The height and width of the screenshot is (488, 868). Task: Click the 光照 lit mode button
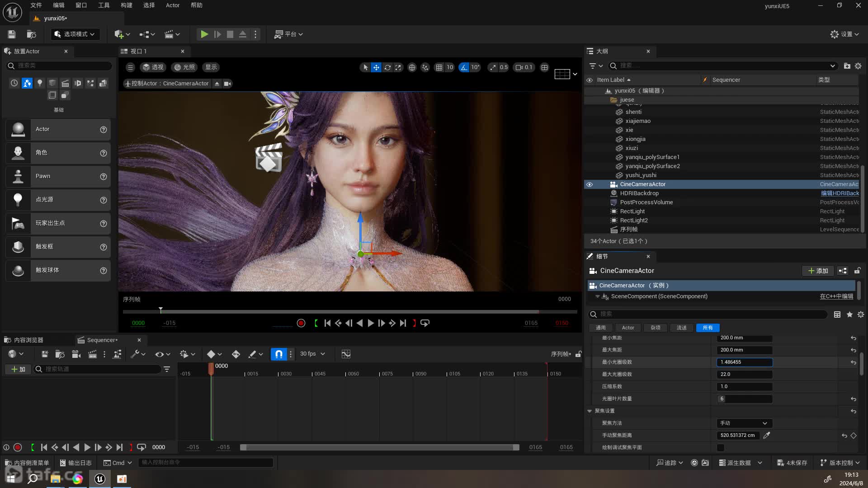coord(184,67)
